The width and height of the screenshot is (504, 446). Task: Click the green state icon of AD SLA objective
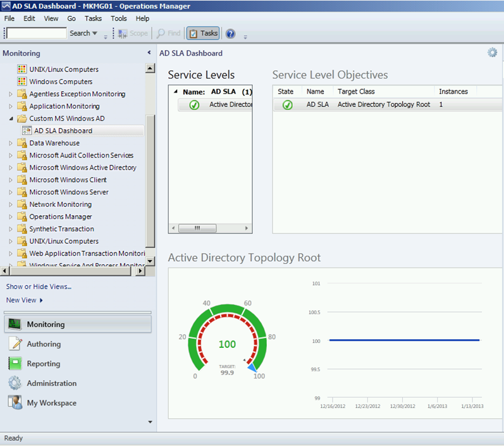click(x=287, y=105)
